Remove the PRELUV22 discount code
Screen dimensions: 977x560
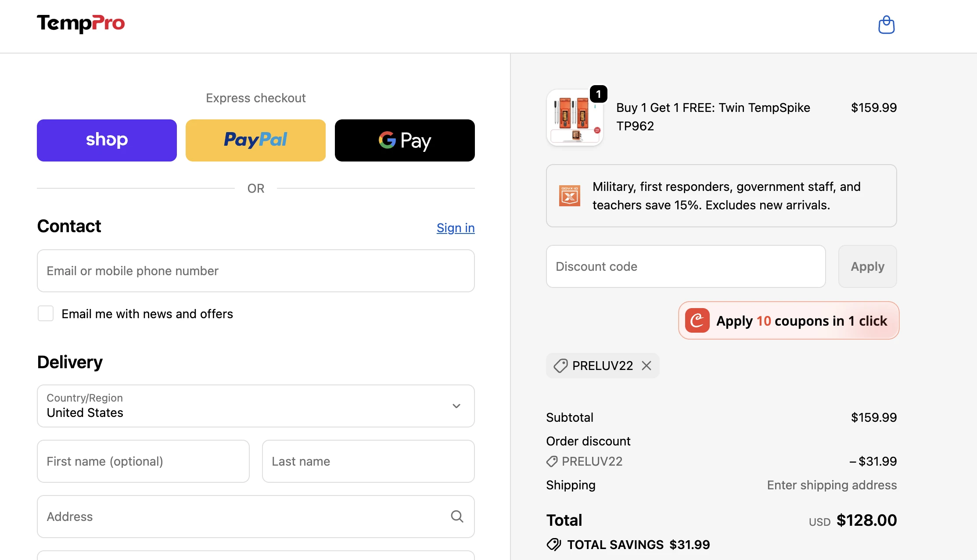click(647, 366)
